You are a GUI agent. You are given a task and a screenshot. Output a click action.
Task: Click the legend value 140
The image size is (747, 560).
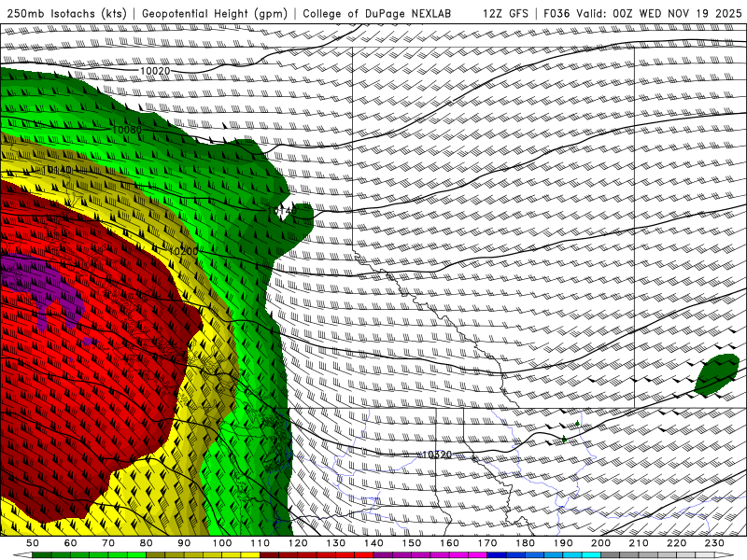(373, 543)
